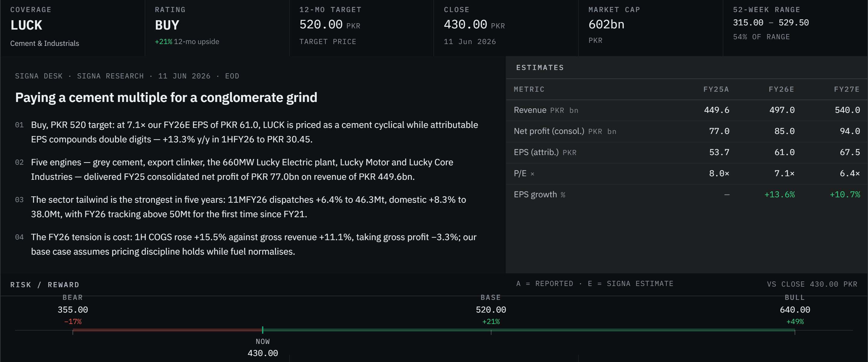Select the EPS growth % row label
The width and height of the screenshot is (868, 362).
click(539, 195)
